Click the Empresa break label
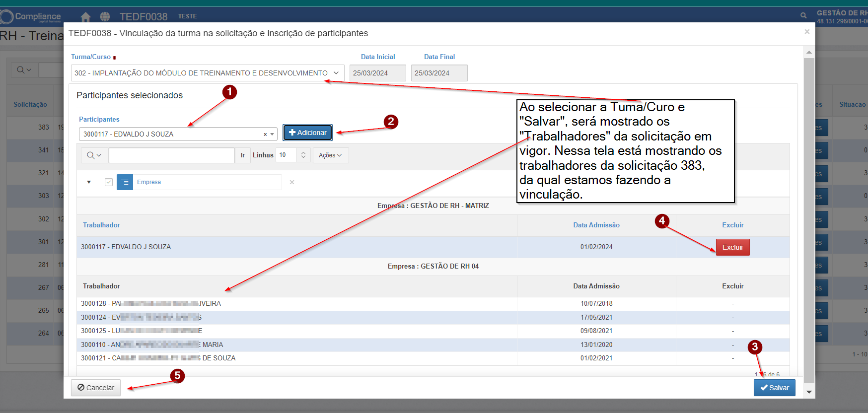 (149, 182)
